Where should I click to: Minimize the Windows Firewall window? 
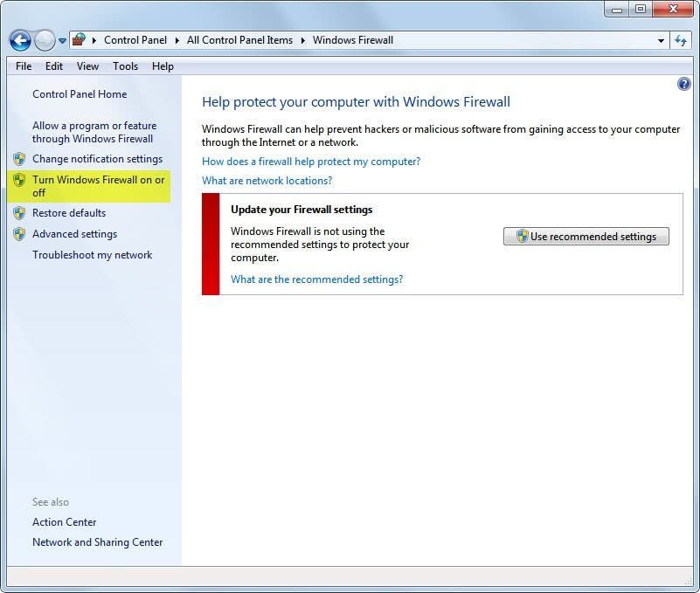617,9
